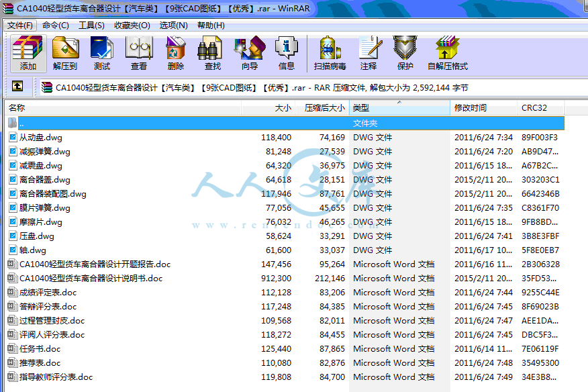Sort by 修改时间 column header
The width and height of the screenshot is (588, 392).
point(484,108)
